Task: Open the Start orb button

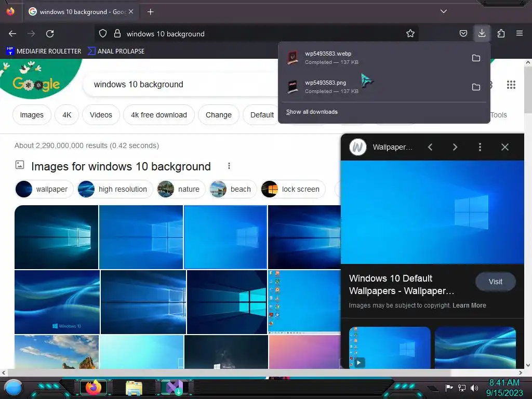Action: pos(14,388)
